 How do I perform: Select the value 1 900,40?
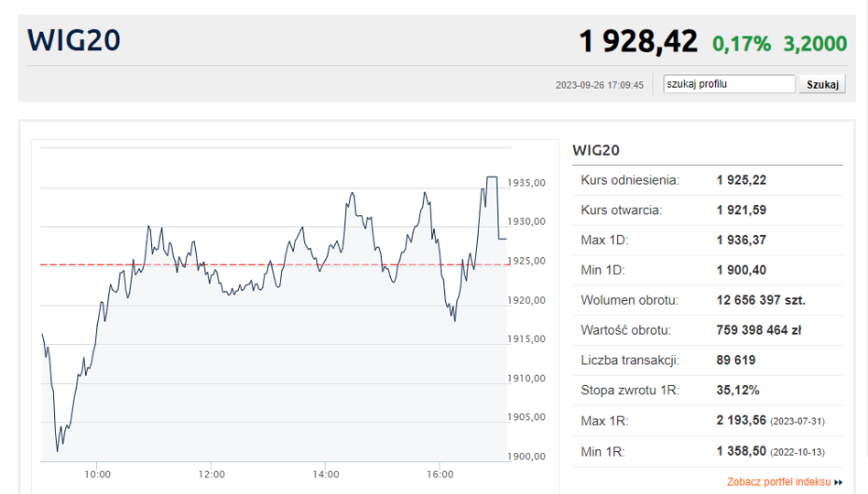[742, 270]
